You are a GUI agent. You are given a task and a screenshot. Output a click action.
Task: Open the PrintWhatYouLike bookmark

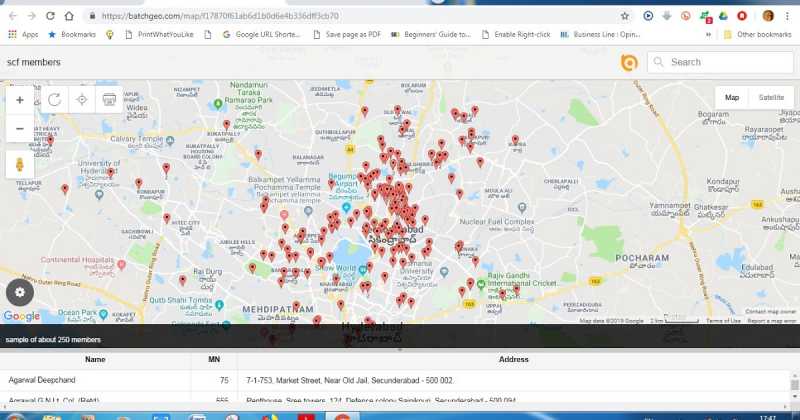coord(159,35)
